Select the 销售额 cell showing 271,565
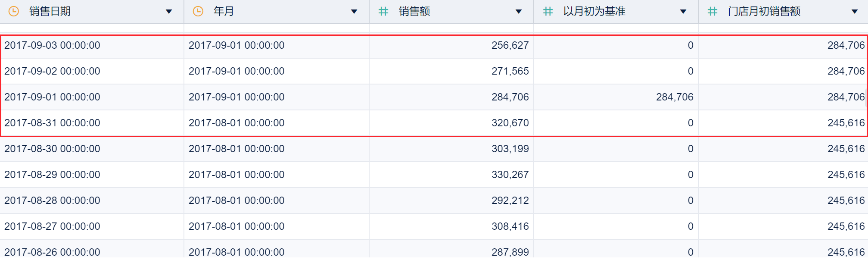The image size is (868, 263). pos(510,71)
